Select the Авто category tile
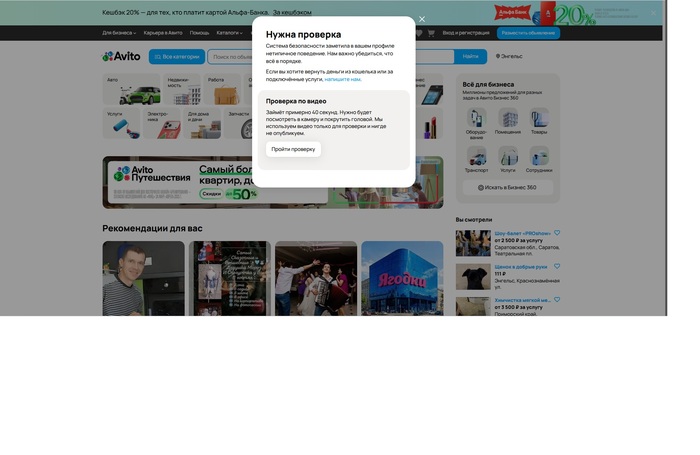The width and height of the screenshot is (700, 455). click(132, 90)
